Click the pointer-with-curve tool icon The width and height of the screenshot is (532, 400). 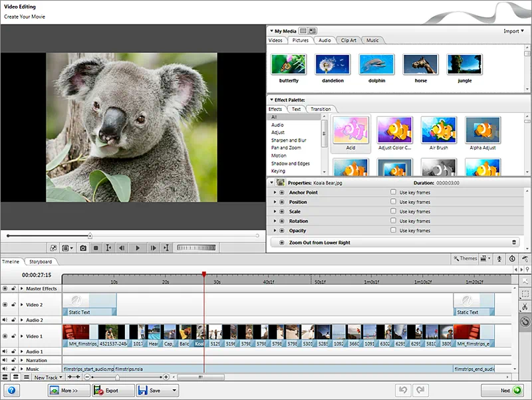(525, 281)
